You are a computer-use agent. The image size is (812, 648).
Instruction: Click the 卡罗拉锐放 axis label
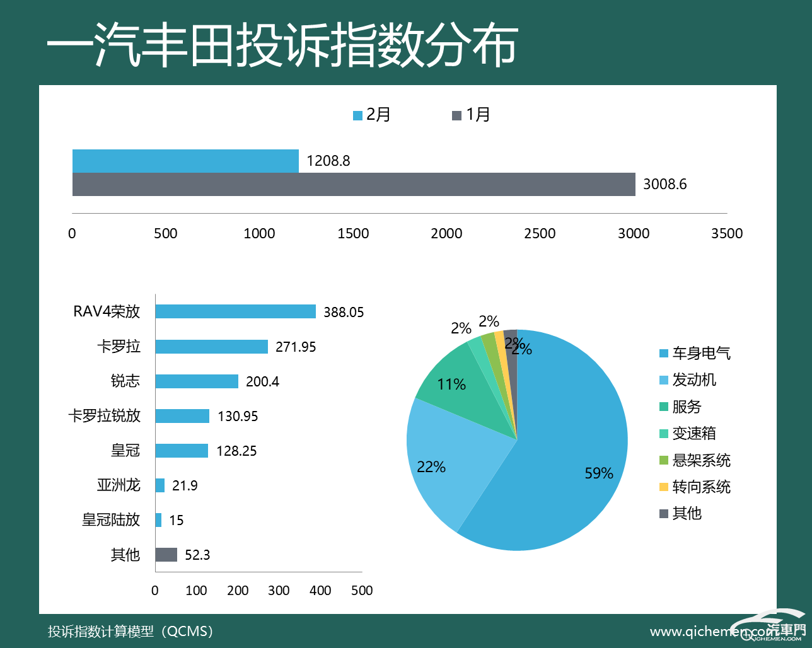tap(104, 416)
